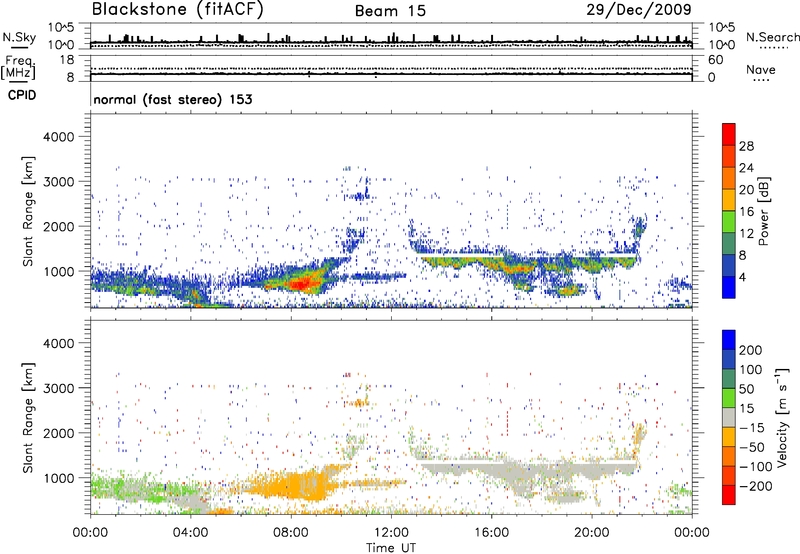Select the 4000 tick in velocity panel
Viewport: 800px width, 554px height.
click(x=58, y=343)
